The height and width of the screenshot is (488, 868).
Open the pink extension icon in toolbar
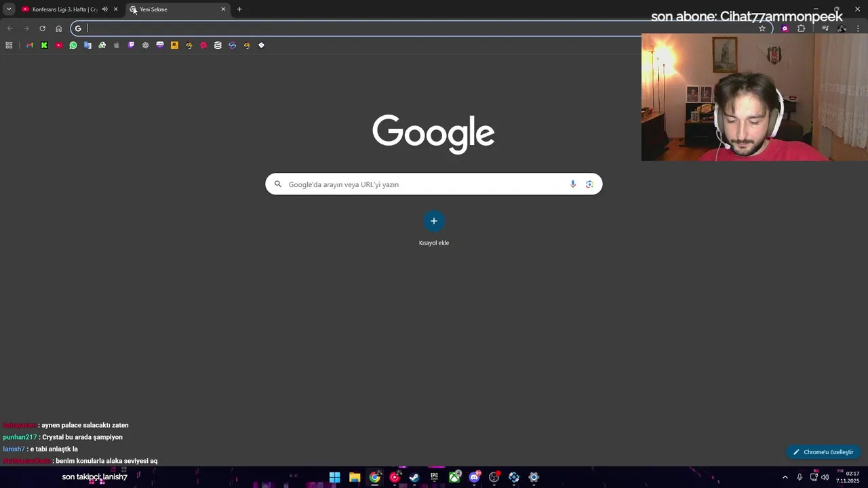[785, 28]
